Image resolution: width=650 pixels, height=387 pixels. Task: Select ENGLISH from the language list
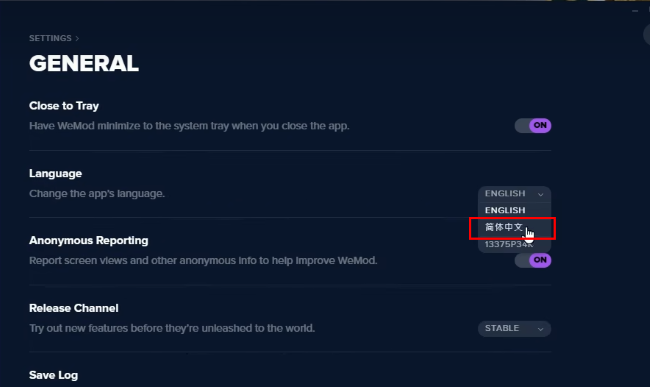(514, 210)
